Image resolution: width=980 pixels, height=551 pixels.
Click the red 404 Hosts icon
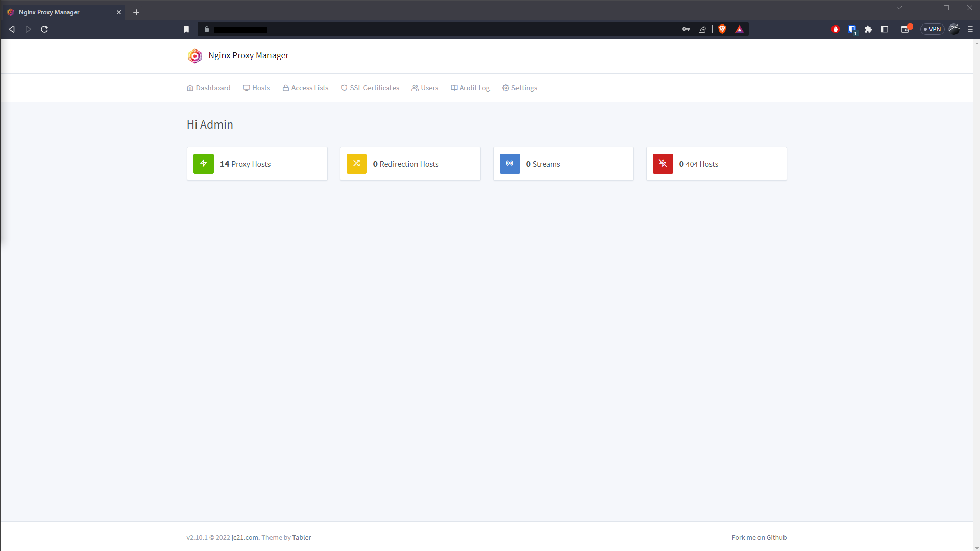click(x=663, y=164)
